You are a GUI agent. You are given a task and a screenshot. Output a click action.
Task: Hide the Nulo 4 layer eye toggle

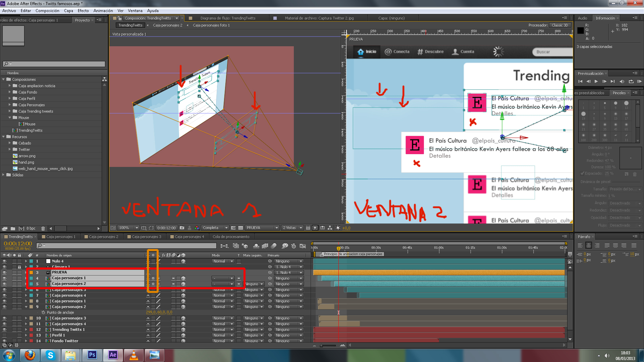[x=4, y=261]
